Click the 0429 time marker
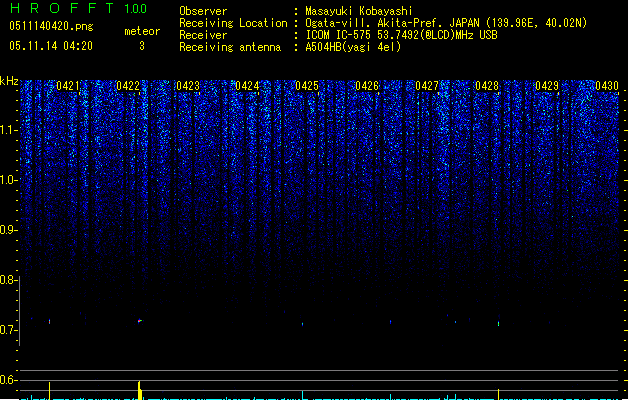629x400 pixels. (547, 86)
